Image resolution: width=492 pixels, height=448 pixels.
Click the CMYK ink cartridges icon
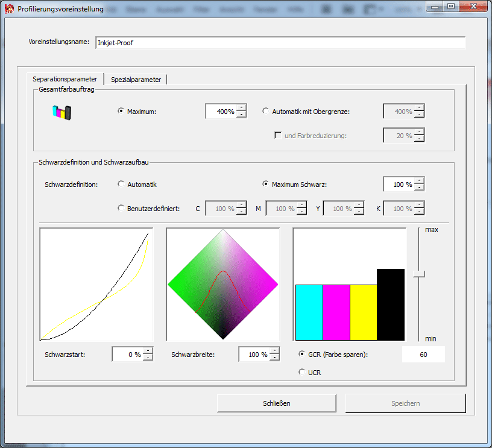[x=61, y=112]
